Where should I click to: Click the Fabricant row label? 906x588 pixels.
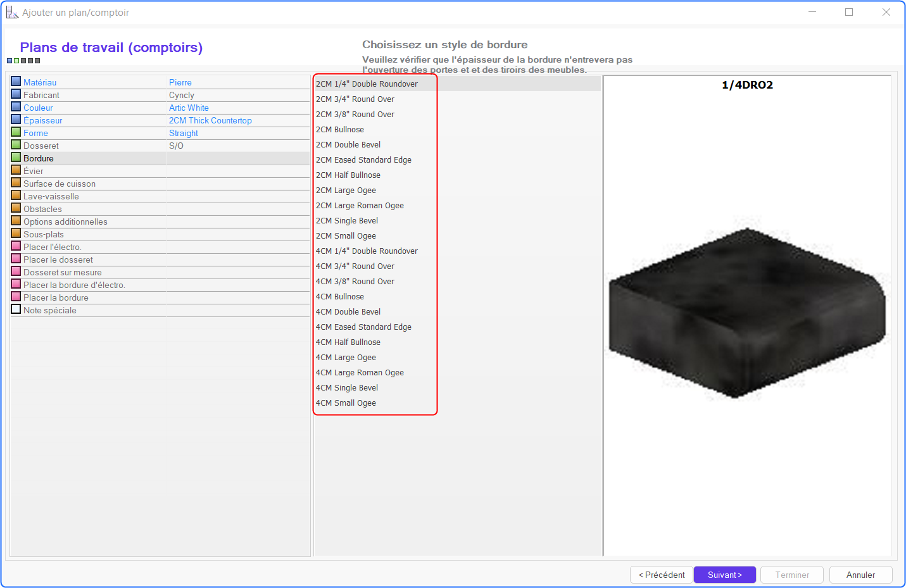[41, 95]
